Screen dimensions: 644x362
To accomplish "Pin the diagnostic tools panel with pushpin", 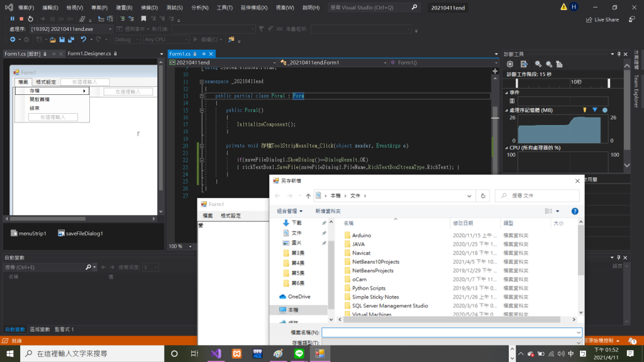I will point(619,54).
